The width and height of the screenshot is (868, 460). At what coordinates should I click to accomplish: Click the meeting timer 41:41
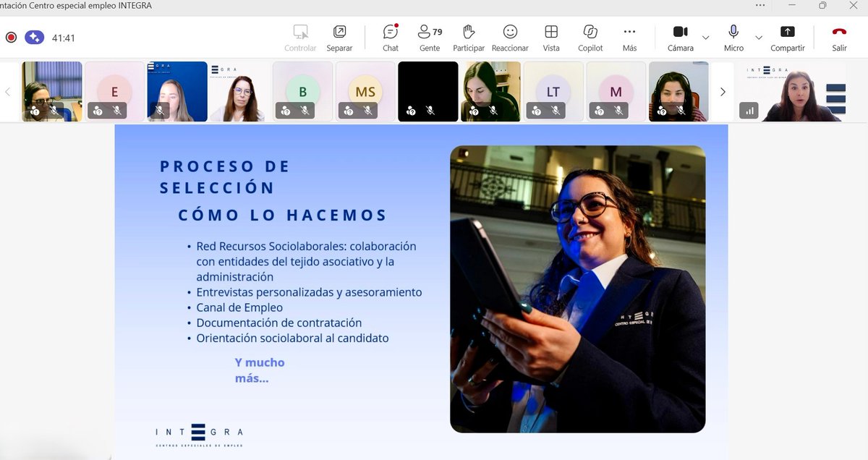click(x=64, y=38)
